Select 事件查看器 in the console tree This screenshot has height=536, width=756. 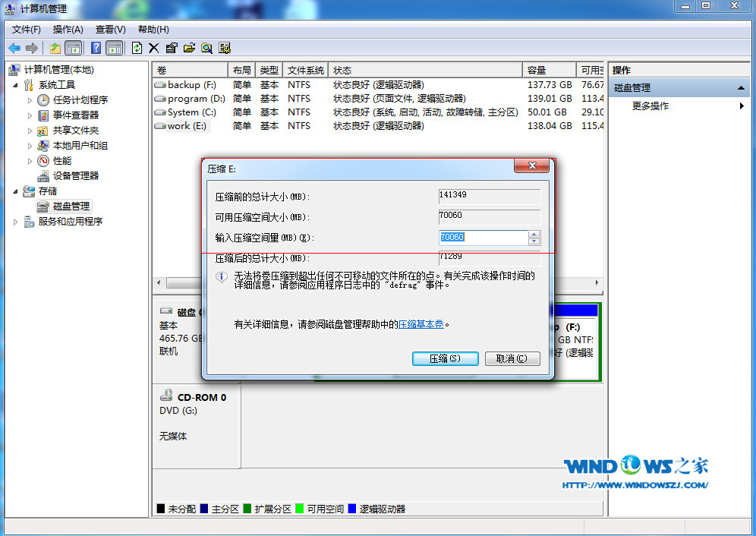pyautogui.click(x=74, y=115)
